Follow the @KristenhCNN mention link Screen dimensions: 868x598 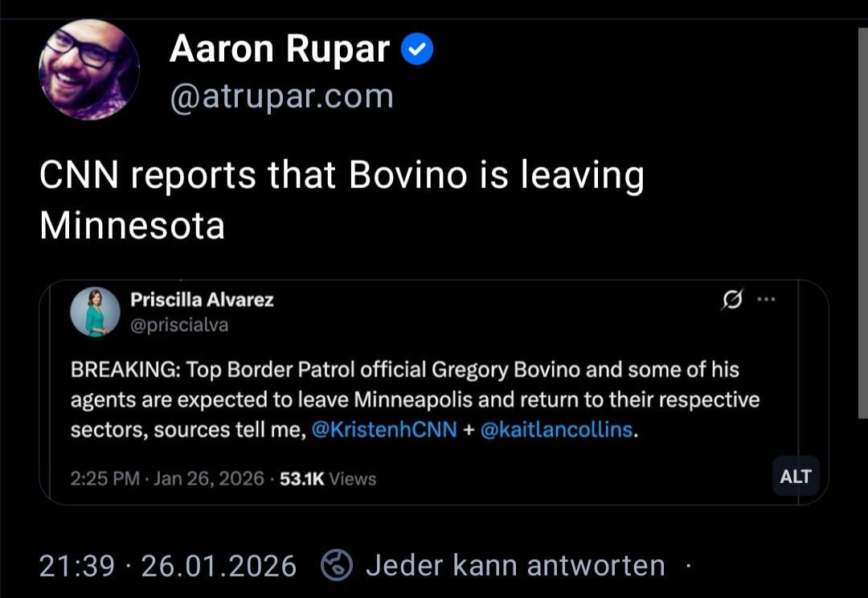point(383,430)
